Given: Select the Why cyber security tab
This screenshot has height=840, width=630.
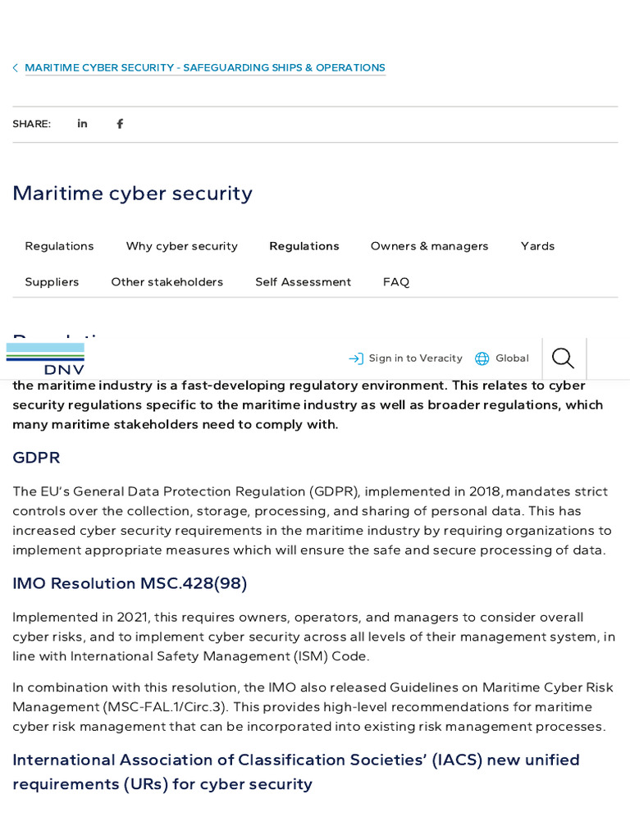Looking at the screenshot, I should coord(182,246).
